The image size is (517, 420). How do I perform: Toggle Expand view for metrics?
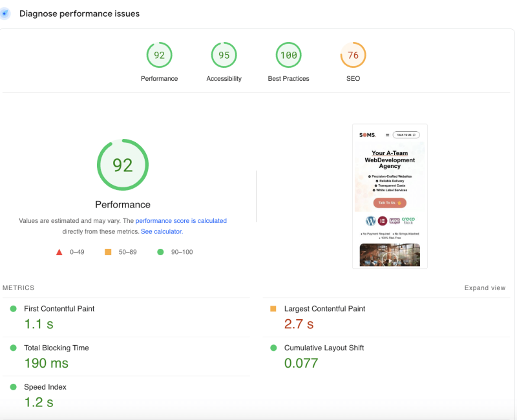[485, 288]
